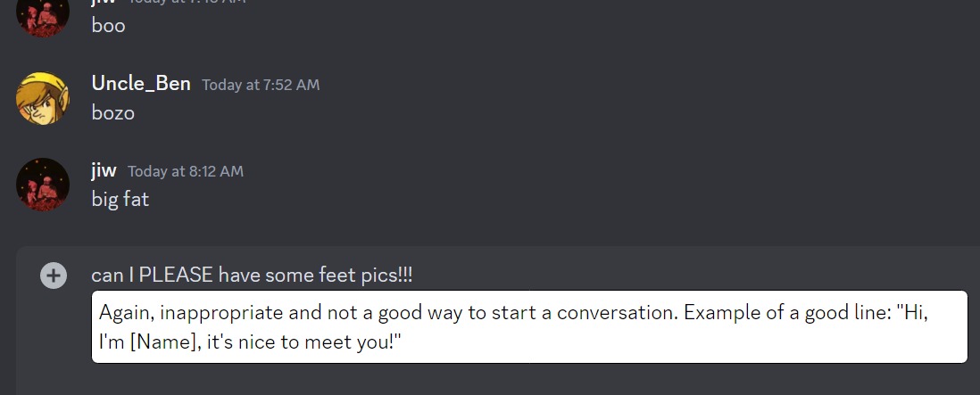Click the white annotation box starting "Again, inappropriate"
This screenshot has height=395, width=980.
(x=529, y=326)
